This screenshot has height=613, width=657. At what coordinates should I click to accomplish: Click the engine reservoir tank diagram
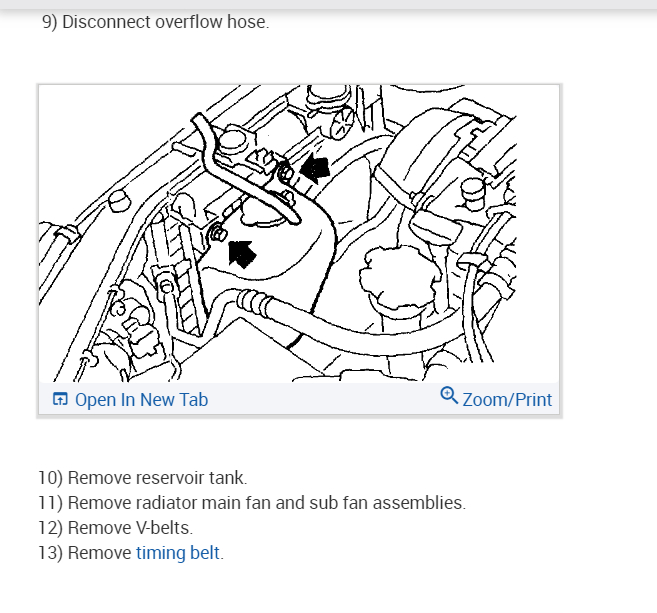click(x=277, y=233)
